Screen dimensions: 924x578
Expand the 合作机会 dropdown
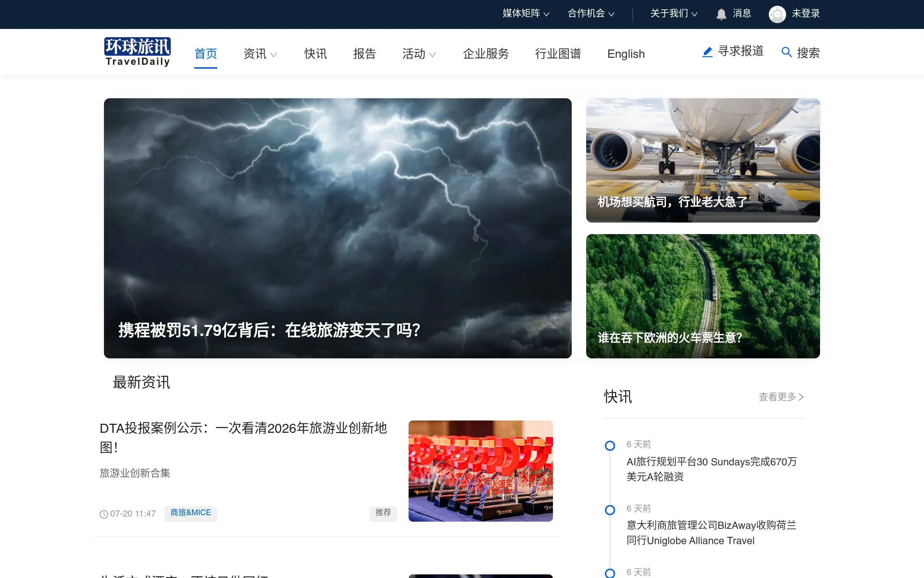[590, 13]
